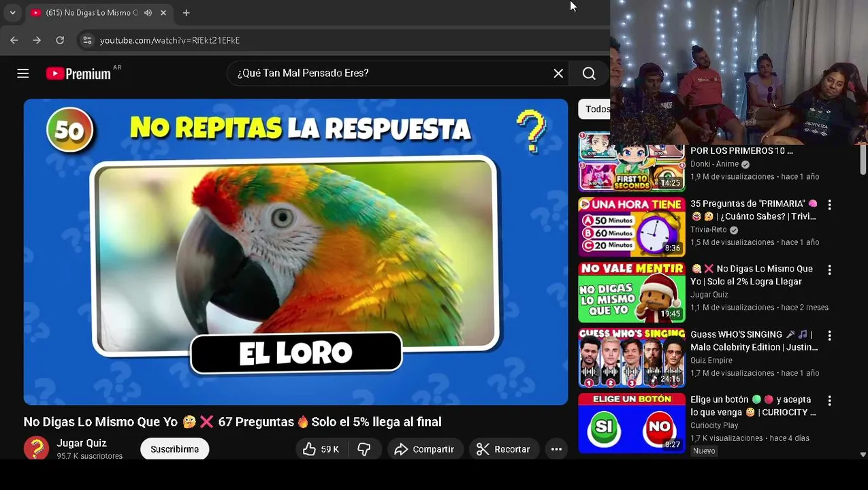
Task: Open a new browser tab
Action: pyautogui.click(x=186, y=13)
